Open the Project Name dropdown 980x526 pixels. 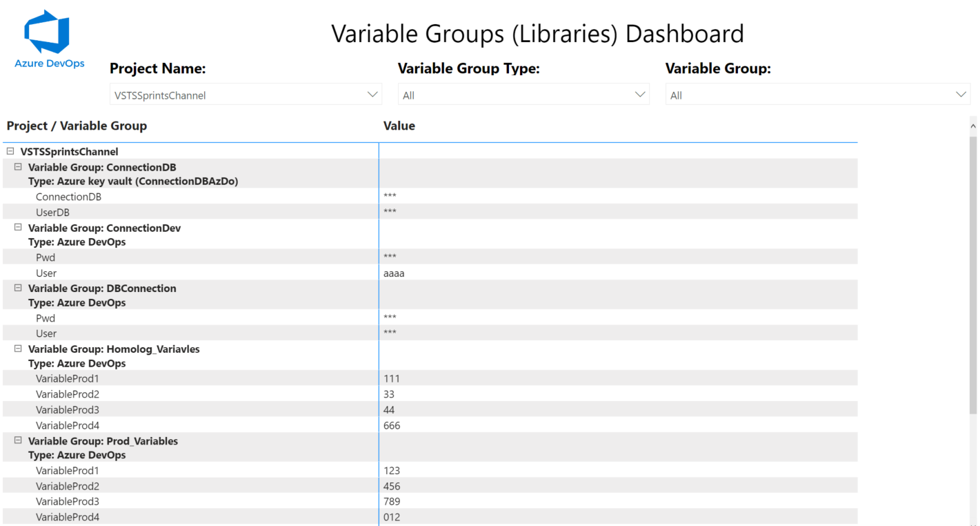pos(245,95)
